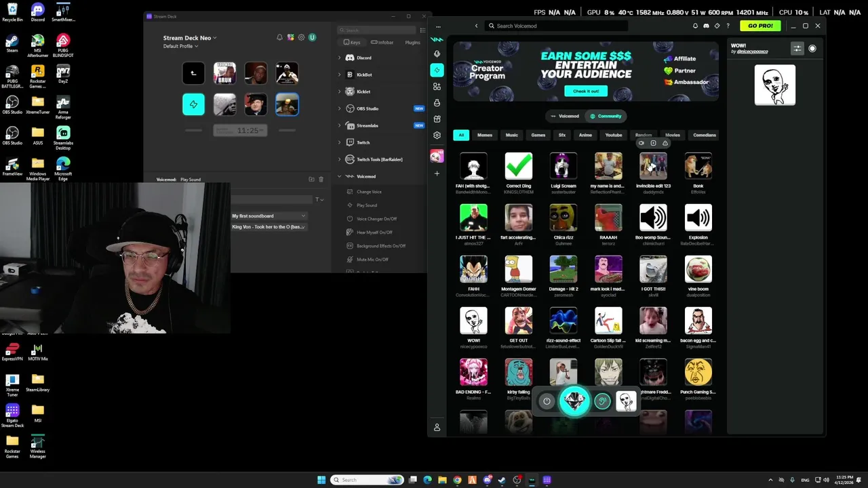The image size is (868, 488).
Task: Click the Check it out! banner button
Action: tap(586, 91)
